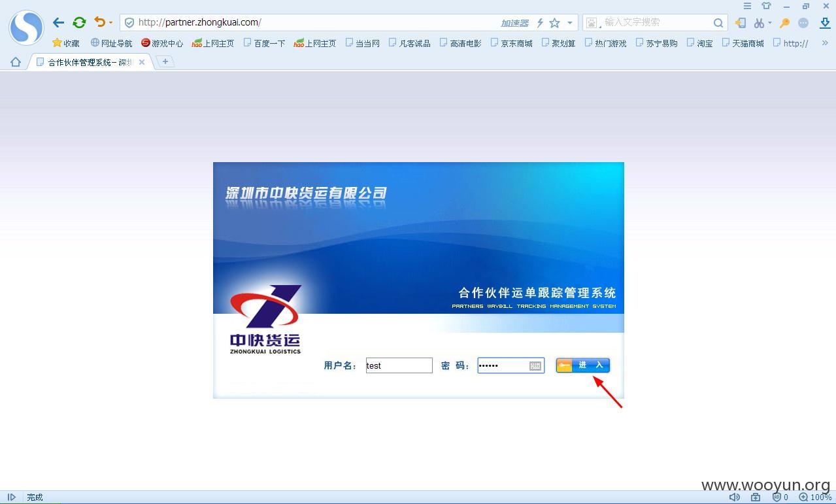The height and width of the screenshot is (504, 836).
Task: Open search engine selector paw icon
Action: (x=592, y=23)
